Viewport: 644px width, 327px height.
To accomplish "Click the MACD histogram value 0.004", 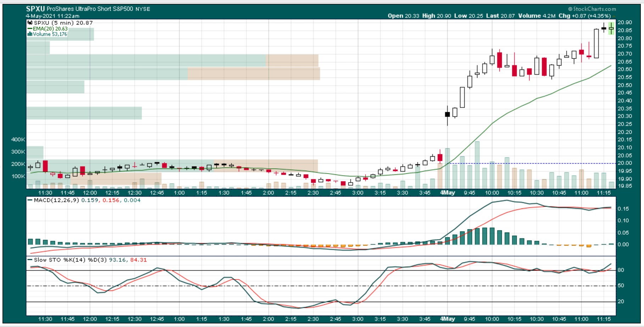I will (x=132, y=200).
